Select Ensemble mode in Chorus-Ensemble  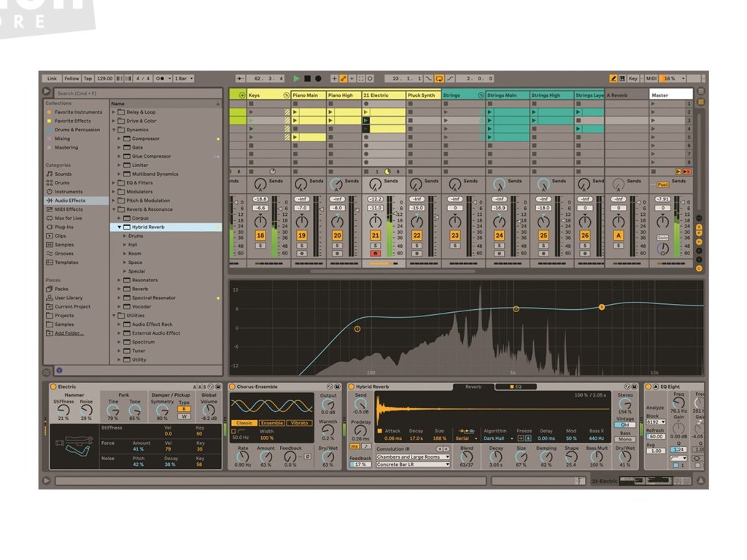tap(271, 423)
